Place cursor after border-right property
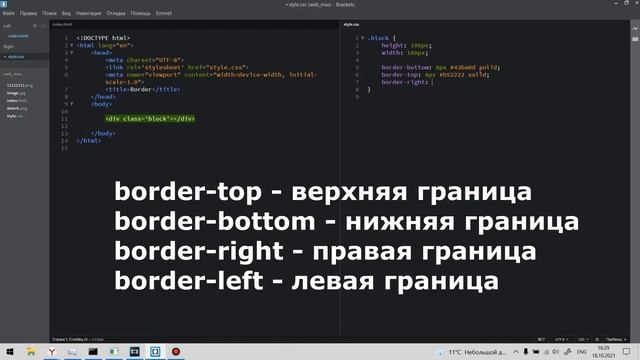Screen dimensions: 640x360 432,82
